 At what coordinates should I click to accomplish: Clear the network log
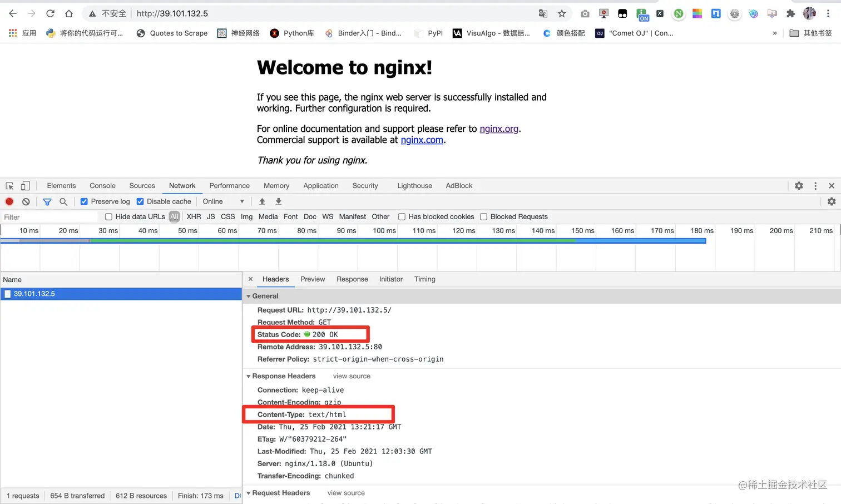coord(26,201)
